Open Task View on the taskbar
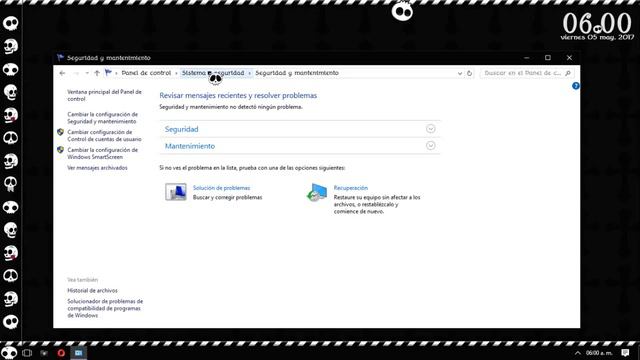The height and width of the screenshot is (360, 640). point(27,353)
